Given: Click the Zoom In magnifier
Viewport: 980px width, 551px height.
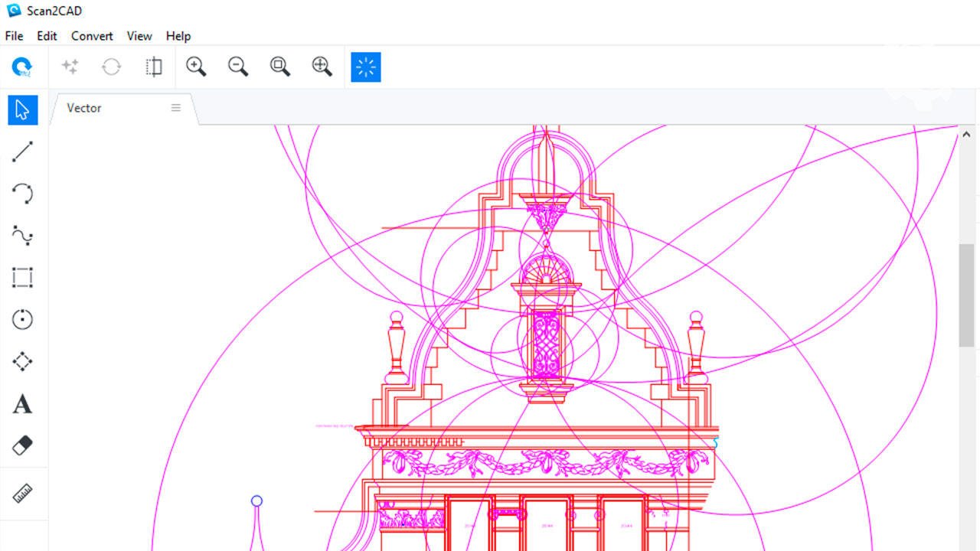Looking at the screenshot, I should [x=196, y=67].
